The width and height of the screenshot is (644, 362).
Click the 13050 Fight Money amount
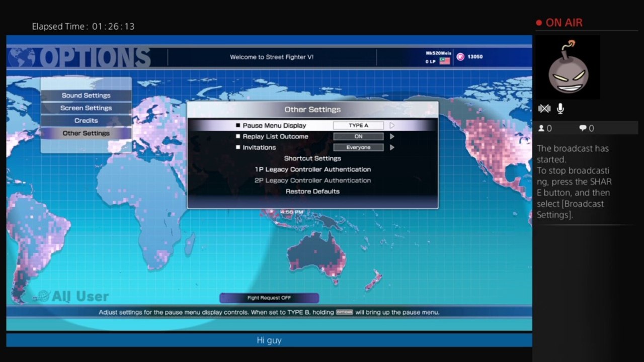coord(475,57)
